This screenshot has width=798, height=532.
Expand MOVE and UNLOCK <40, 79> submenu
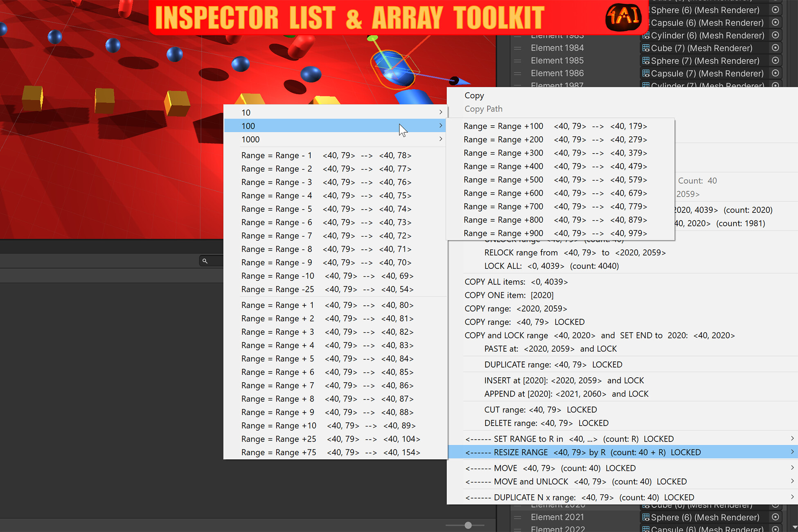point(623,481)
